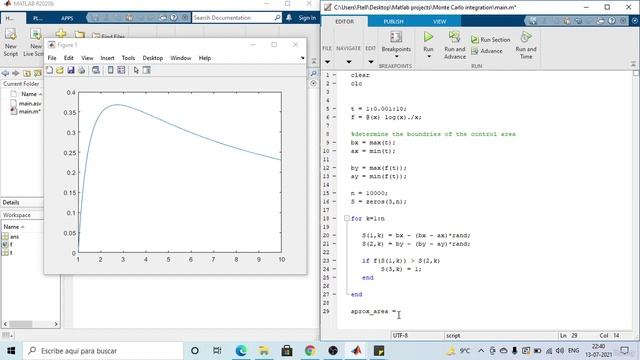Screen dimensions: 640x360
Task: Click the Windows taskbar search box
Action: click(x=104, y=351)
